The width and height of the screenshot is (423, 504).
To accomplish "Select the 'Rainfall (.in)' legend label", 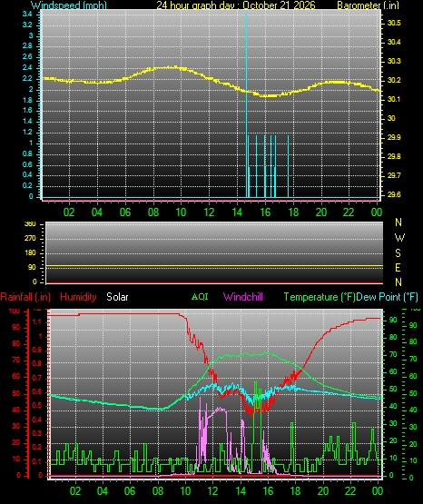I will (x=25, y=297).
